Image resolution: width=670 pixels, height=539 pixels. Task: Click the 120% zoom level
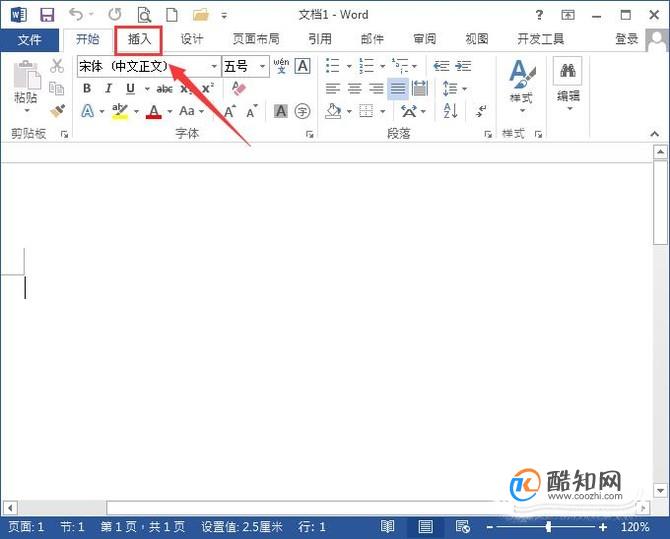click(x=635, y=527)
